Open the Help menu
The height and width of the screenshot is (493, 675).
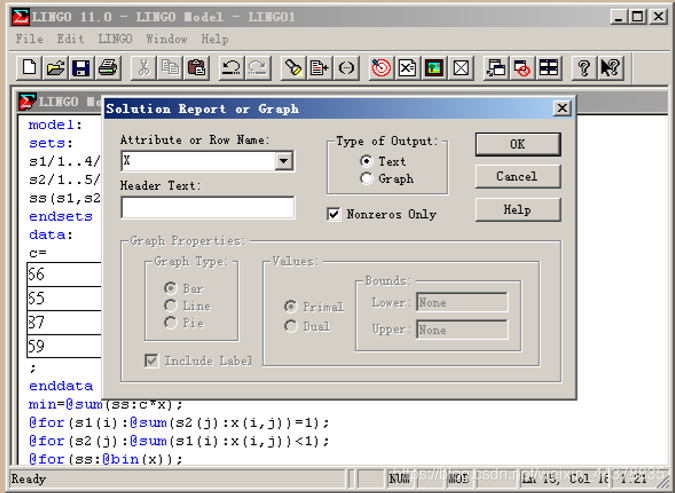(215, 39)
